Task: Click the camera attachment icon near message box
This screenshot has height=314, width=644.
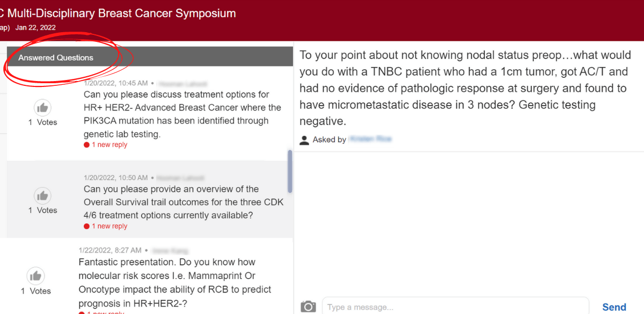Action: 308,306
